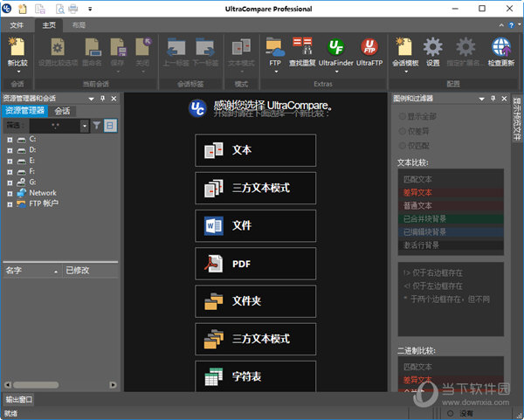Screen dimensions: 524x420
Task: Close the 图例和过滤器 panel
Action: coord(504,99)
